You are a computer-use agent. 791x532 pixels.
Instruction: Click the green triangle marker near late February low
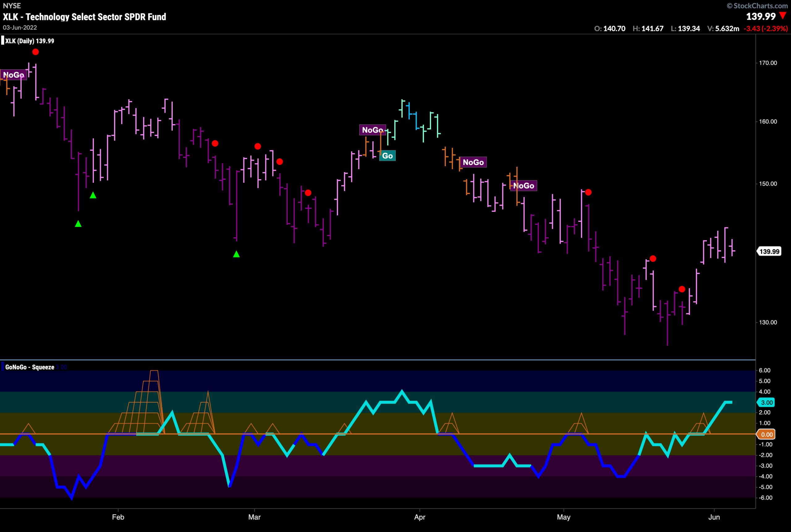click(236, 254)
